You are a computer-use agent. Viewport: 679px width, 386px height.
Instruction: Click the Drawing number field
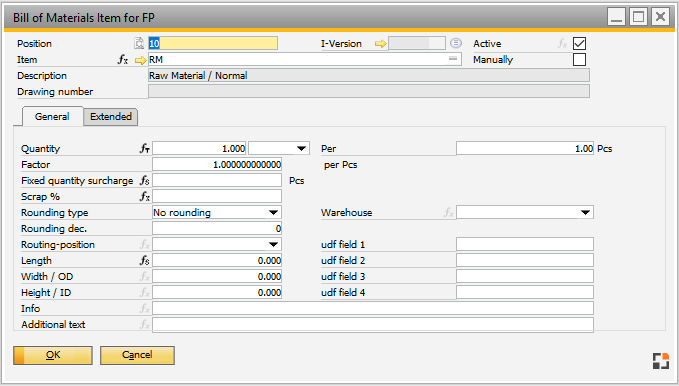pyautogui.click(x=369, y=91)
